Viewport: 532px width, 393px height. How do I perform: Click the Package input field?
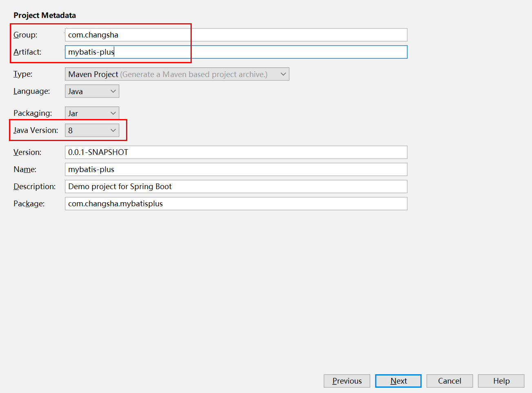[236, 203]
